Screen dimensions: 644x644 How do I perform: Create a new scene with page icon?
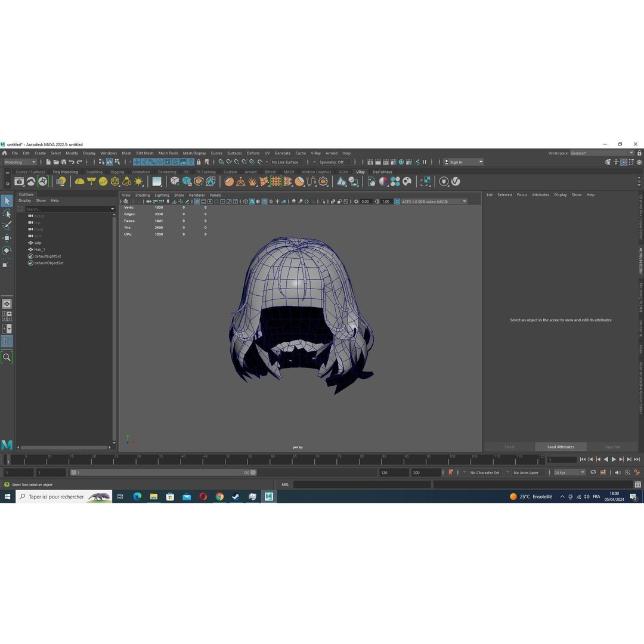[48, 162]
